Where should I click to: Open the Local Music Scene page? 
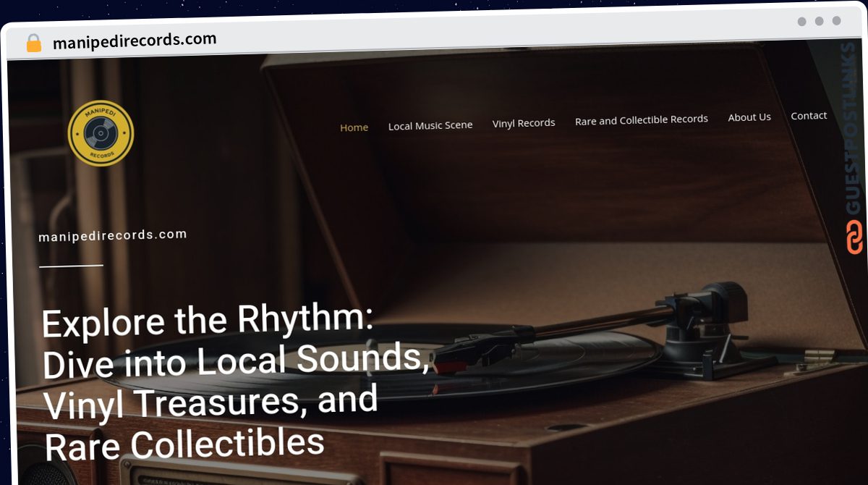pyautogui.click(x=430, y=125)
